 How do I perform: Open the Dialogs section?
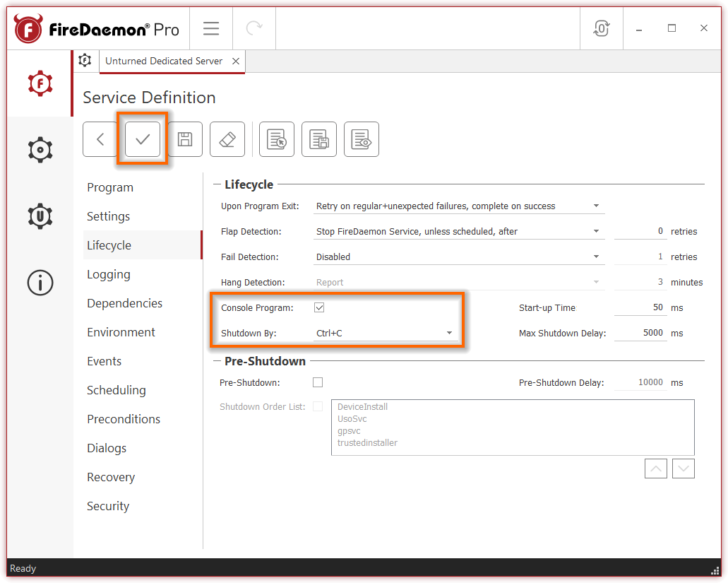143,448
